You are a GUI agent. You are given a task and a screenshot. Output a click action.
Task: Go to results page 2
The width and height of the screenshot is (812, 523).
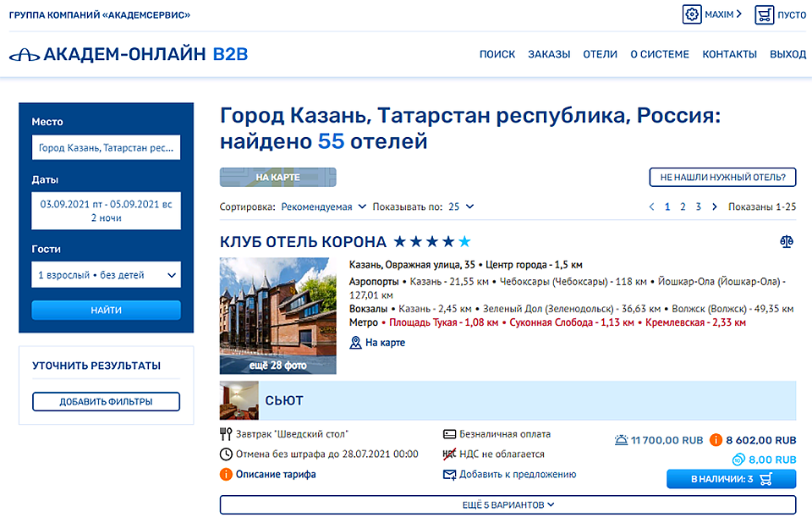pyautogui.click(x=683, y=206)
